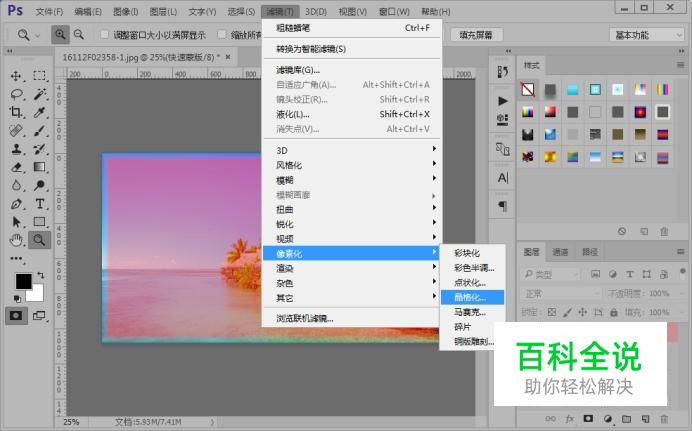Switch to the 通道 tab

(x=560, y=252)
